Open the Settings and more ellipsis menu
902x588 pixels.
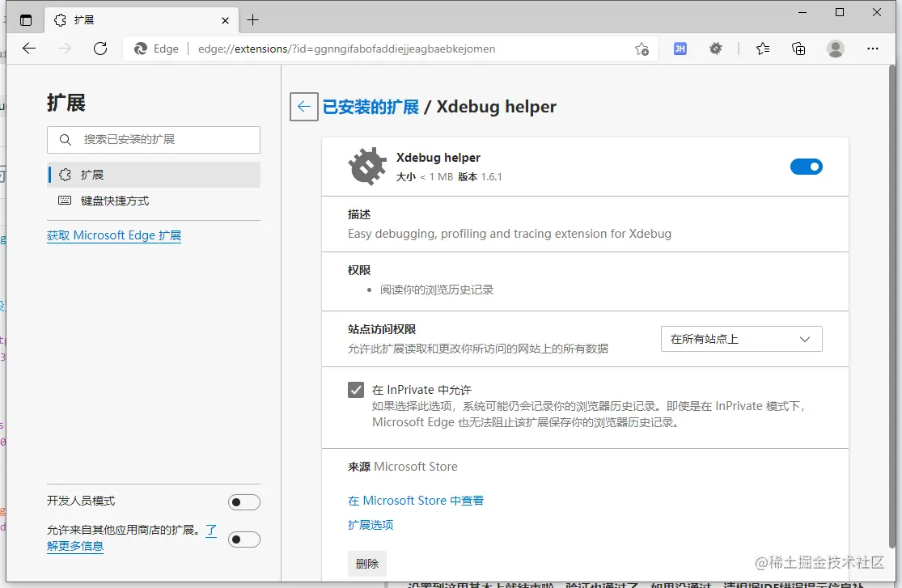pos(873,49)
